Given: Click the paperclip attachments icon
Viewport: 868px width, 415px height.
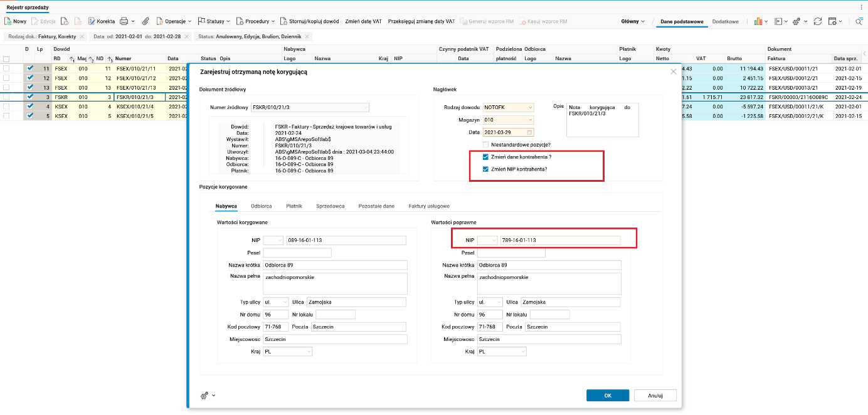Looking at the screenshot, I should pyautogui.click(x=146, y=21).
